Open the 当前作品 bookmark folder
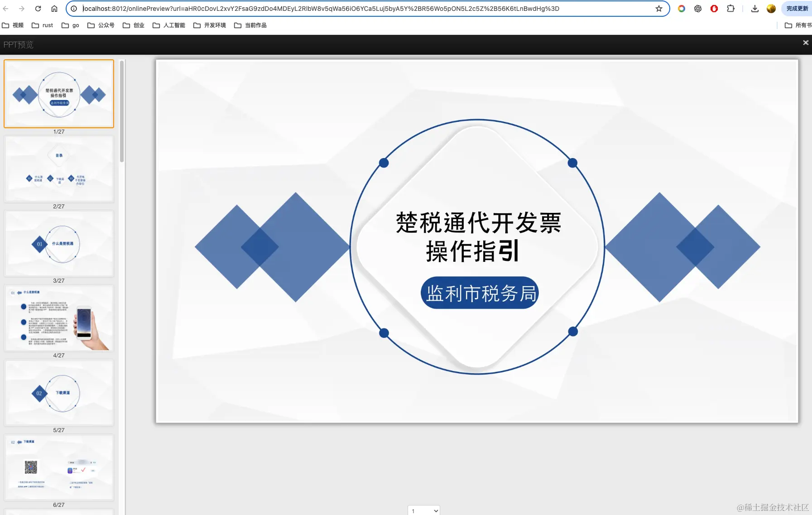812x515 pixels. (x=250, y=25)
